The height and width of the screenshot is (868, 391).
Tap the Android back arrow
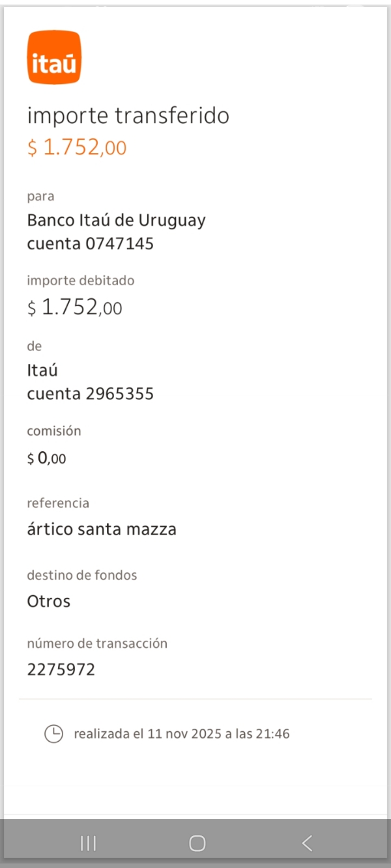click(307, 843)
